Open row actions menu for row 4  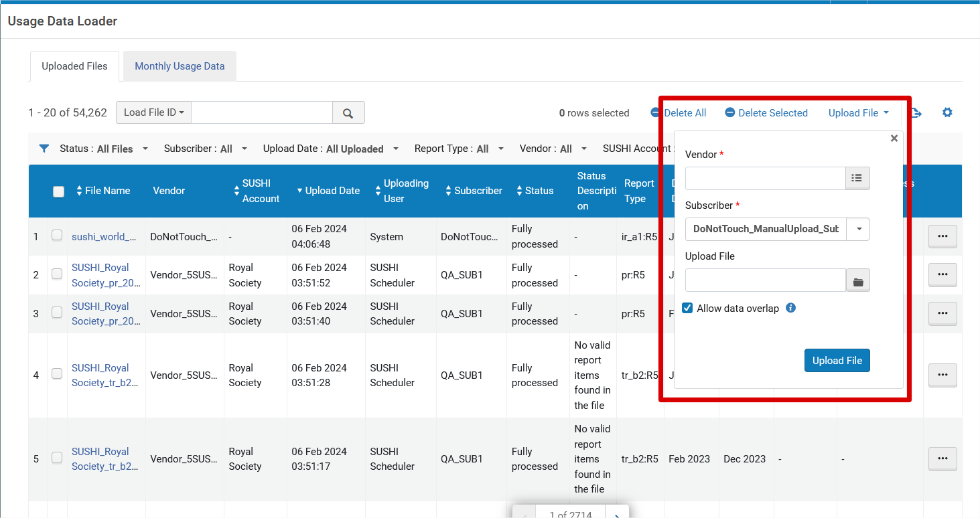(942, 375)
